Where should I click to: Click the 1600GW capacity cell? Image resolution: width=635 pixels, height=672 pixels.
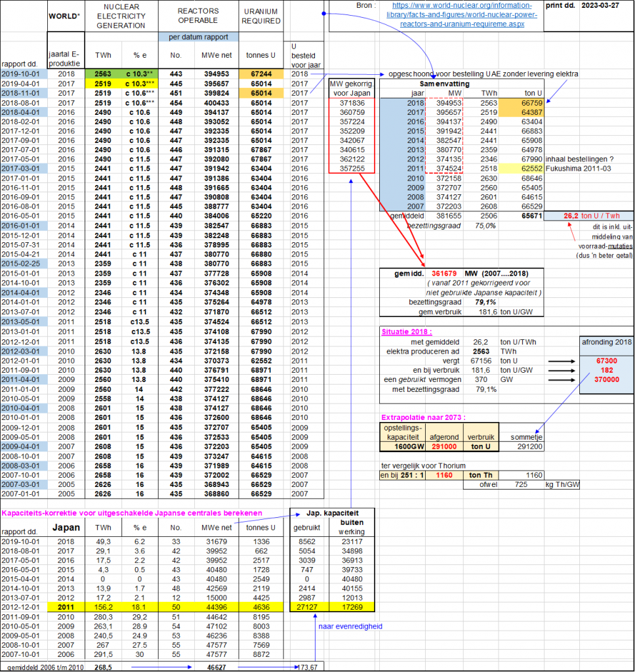402,446
